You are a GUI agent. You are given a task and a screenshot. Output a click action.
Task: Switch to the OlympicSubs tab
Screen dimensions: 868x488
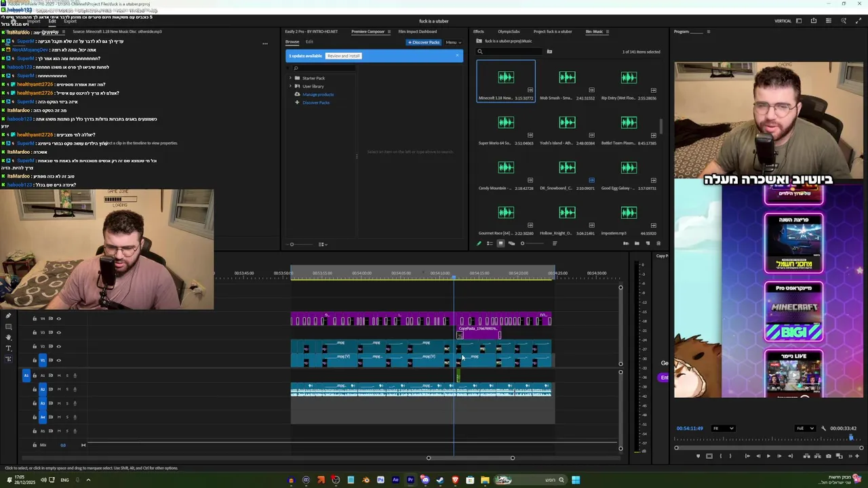509,31
